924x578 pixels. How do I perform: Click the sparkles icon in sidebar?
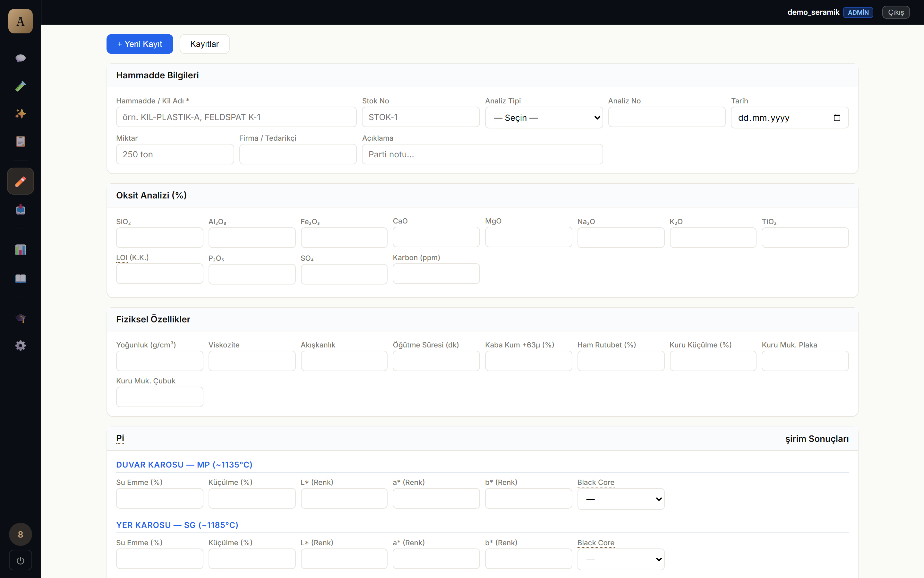[x=20, y=114]
